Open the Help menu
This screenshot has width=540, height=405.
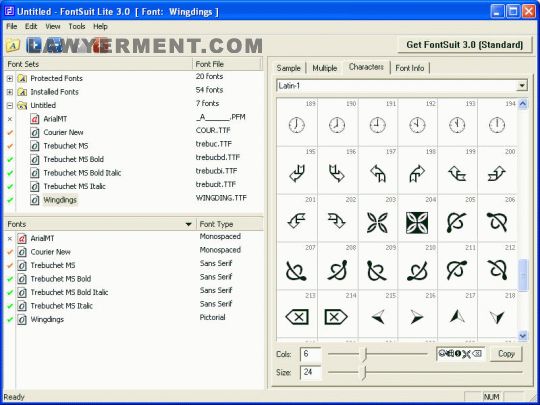pyautogui.click(x=100, y=27)
